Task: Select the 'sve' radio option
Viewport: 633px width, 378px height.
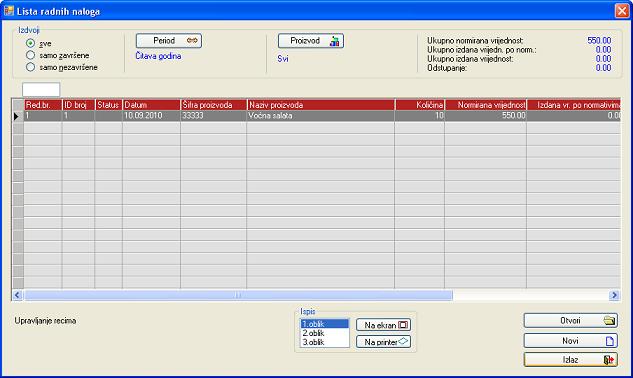Action: [x=31, y=43]
